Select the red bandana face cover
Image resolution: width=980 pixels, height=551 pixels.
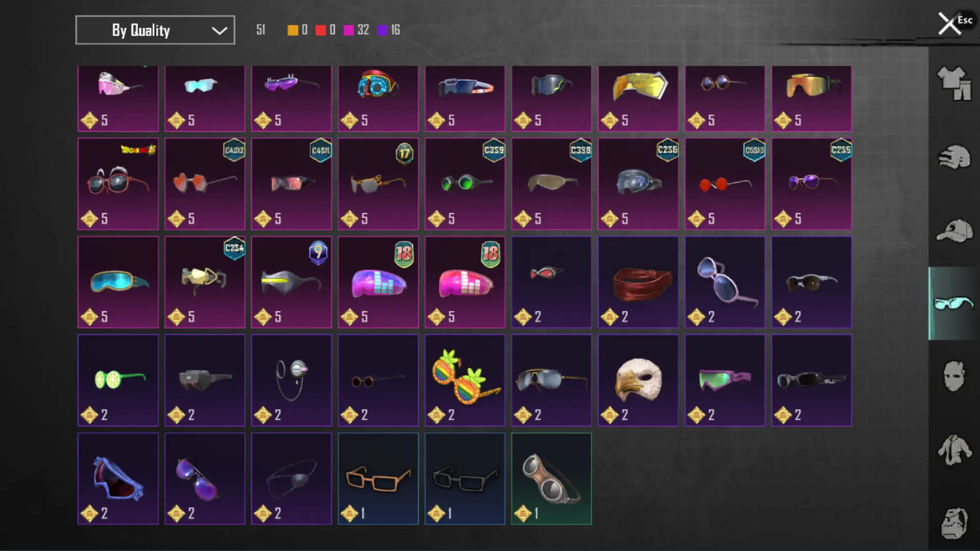638,282
